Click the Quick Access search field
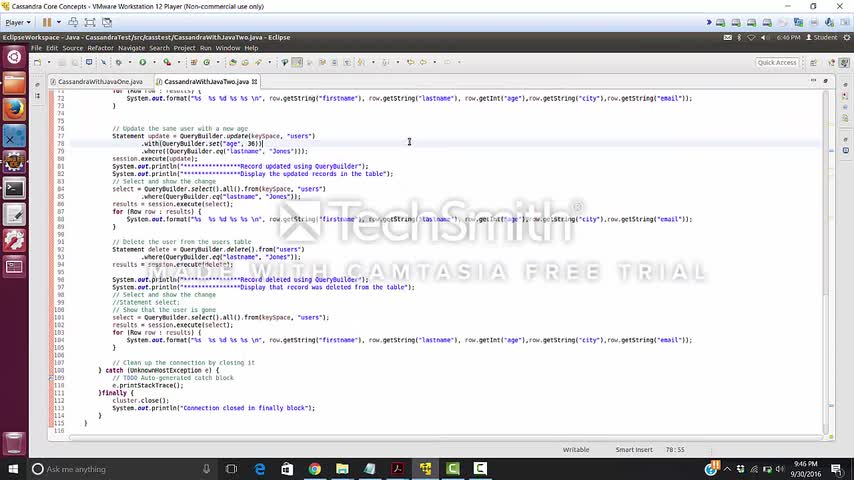The height and width of the screenshot is (480, 854). click(777, 63)
